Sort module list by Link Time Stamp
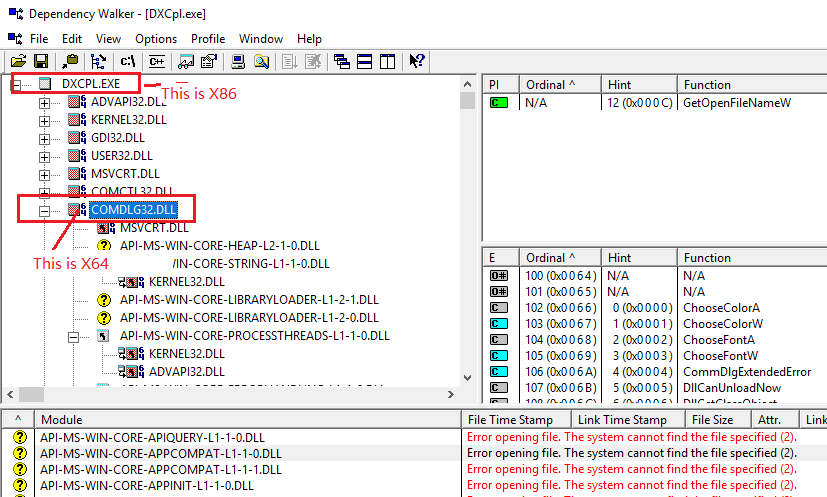Viewport: 827px width, 497px height. (629, 419)
